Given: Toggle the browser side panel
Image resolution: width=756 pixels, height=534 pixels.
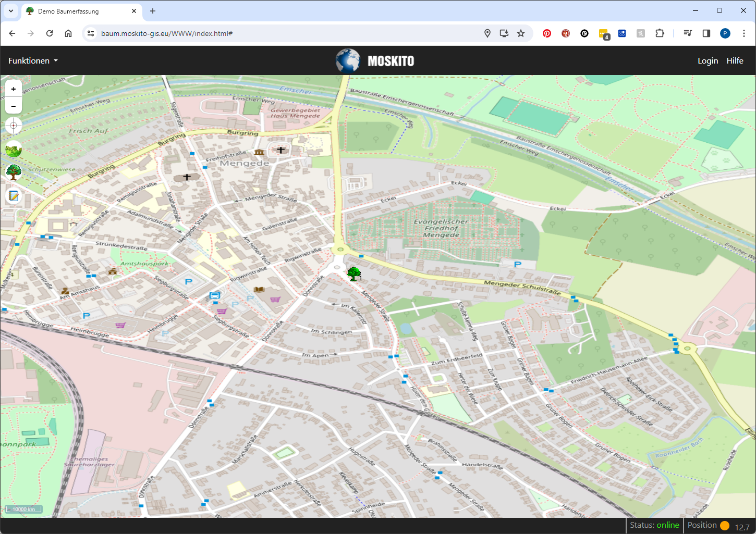Looking at the screenshot, I should point(706,33).
